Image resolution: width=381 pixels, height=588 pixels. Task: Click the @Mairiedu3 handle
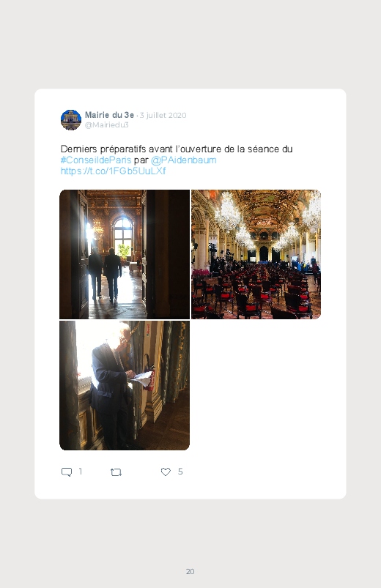(106, 125)
